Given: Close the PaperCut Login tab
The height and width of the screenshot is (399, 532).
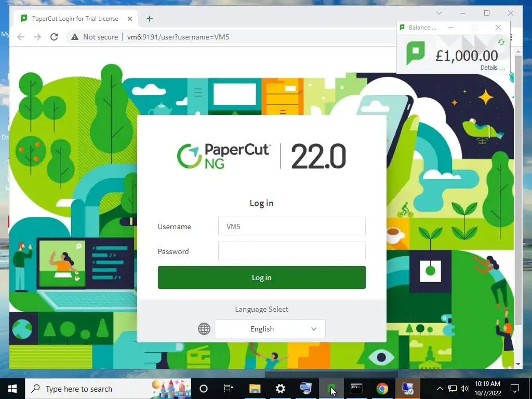Looking at the screenshot, I should [x=129, y=19].
